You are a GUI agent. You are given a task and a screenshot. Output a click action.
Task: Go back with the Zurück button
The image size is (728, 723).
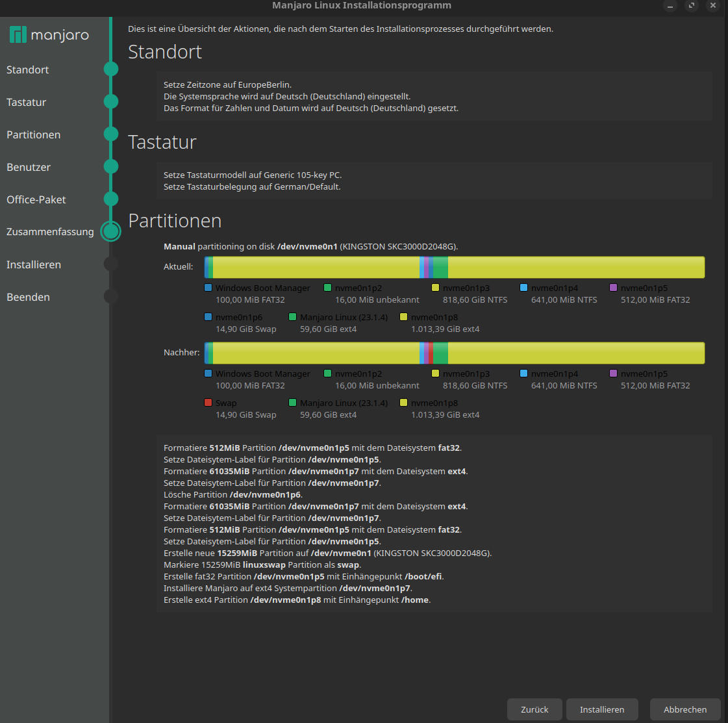(x=534, y=709)
